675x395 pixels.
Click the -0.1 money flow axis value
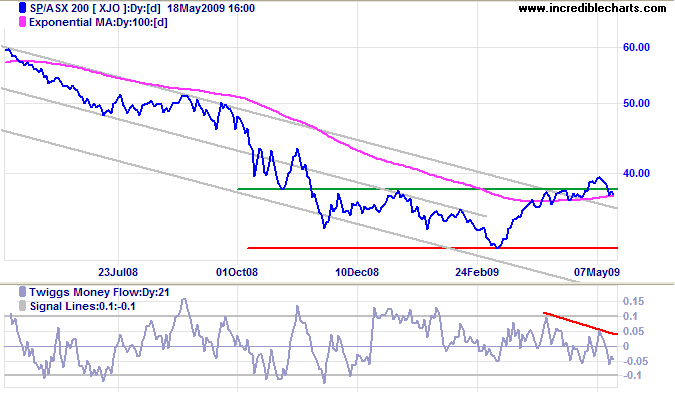coord(633,376)
